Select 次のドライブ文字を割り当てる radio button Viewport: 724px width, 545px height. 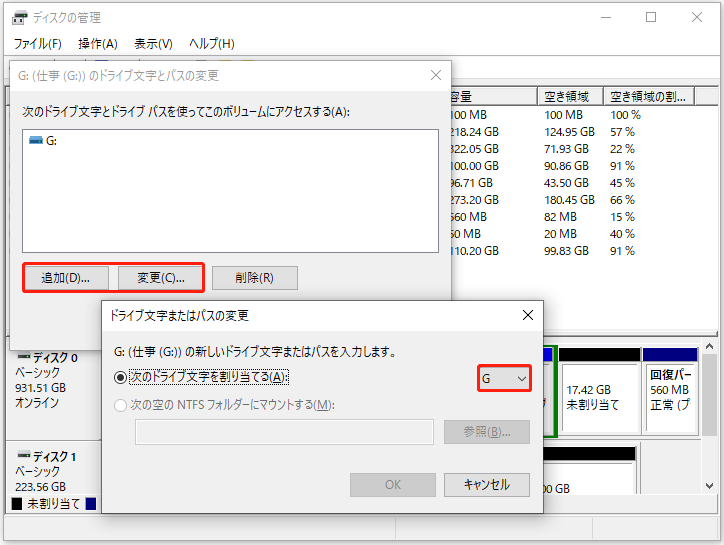[x=121, y=378]
